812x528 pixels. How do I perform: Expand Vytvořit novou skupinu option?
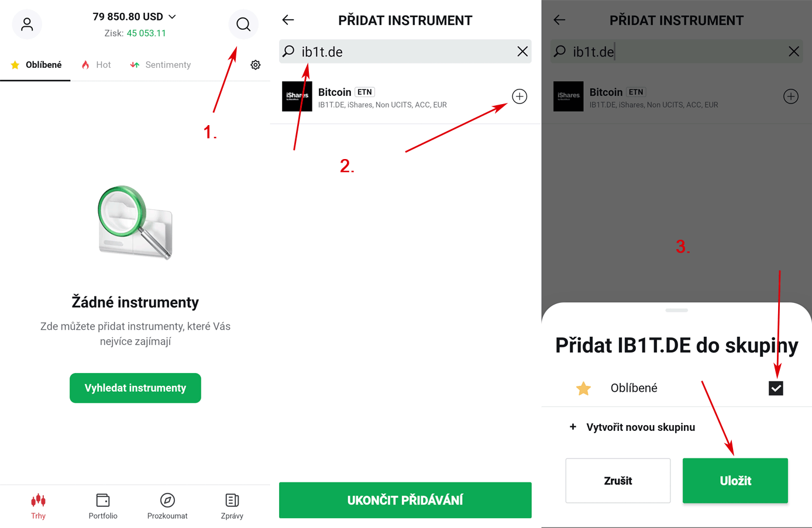click(632, 427)
